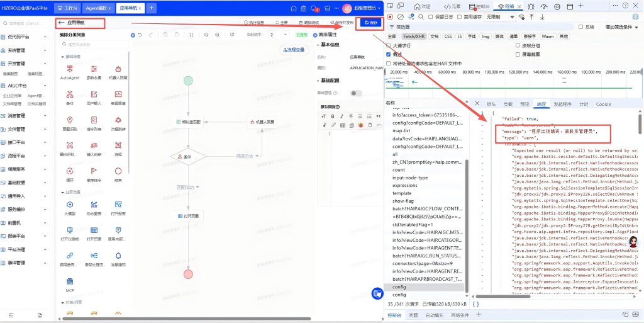The image size is (644, 323).
Task: Toggle the 异常警告 switch
Action: tap(356, 93)
